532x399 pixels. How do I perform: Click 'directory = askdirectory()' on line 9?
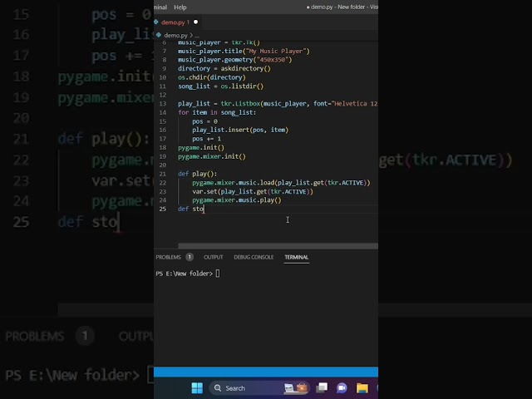click(x=224, y=68)
